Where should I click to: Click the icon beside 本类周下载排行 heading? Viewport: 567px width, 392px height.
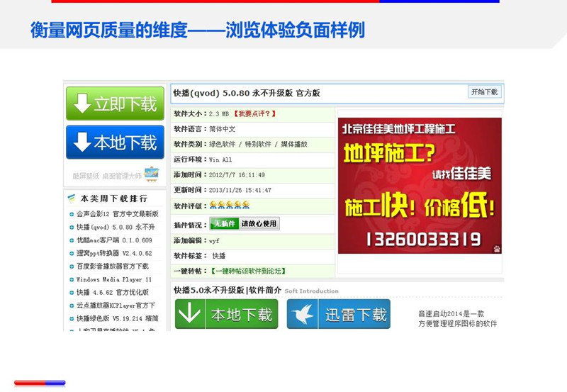72,198
